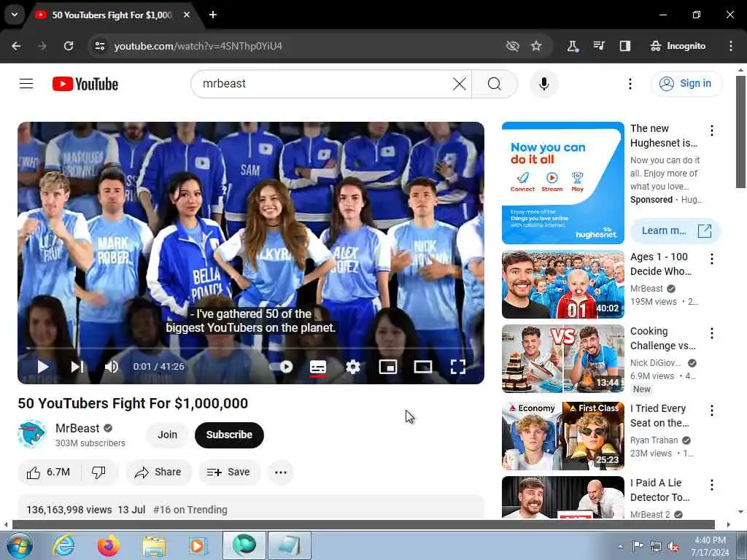Click third-party cookies blocked eye icon

coord(513,46)
